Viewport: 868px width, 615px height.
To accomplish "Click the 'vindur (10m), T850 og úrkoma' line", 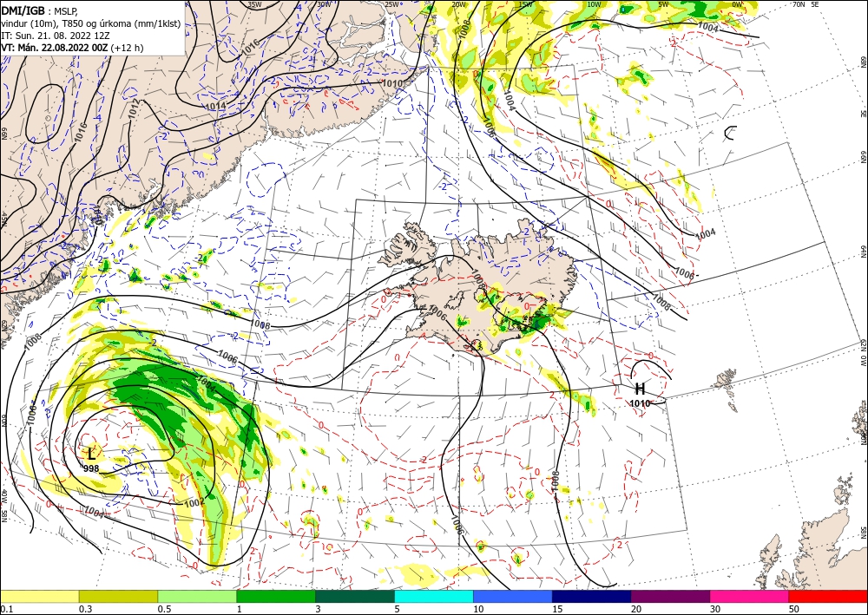I will [x=91, y=23].
